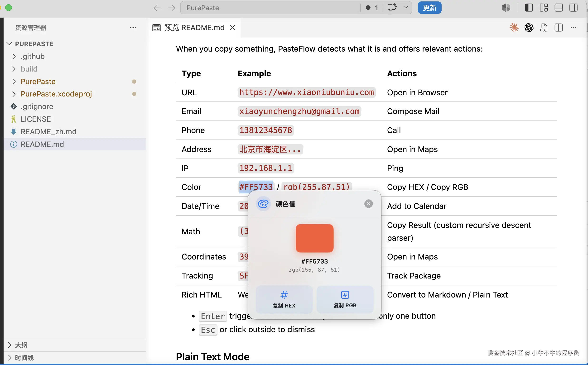Click the rgb(255,87,51) code in table
Image resolution: width=588 pixels, height=365 pixels.
316,186
